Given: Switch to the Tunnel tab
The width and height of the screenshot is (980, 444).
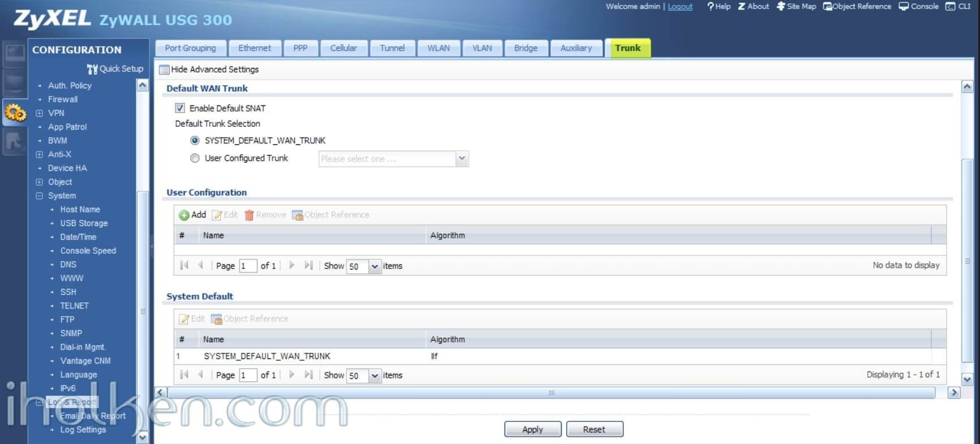Looking at the screenshot, I should [x=392, y=48].
